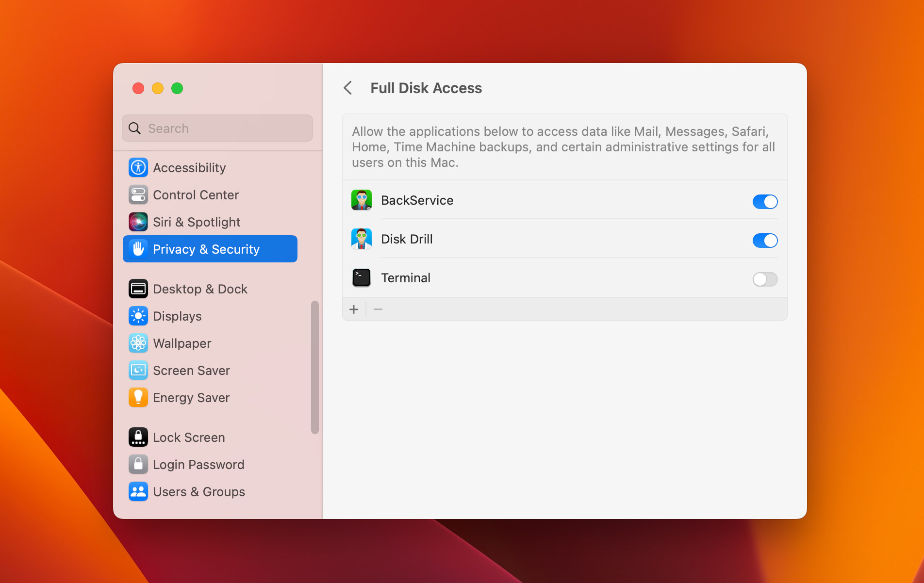Click the Siri & Spotlight icon
The image size is (924, 583).
pos(138,222)
